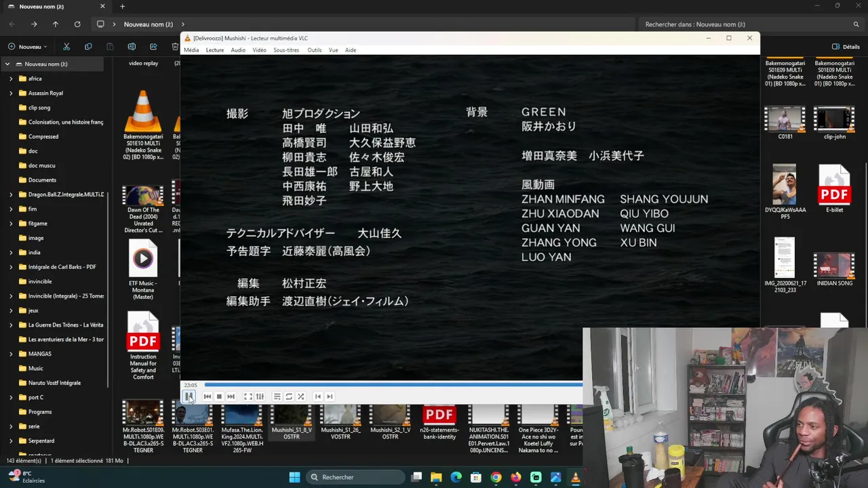Toggle VLC shuffle playback

pos(300,396)
